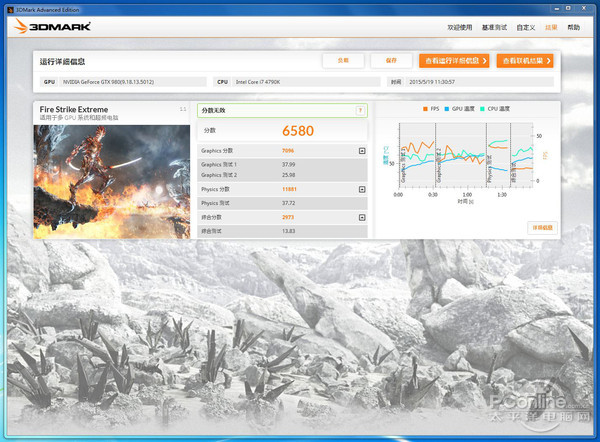Click the orange 查看联机结果 online results button

click(x=525, y=60)
